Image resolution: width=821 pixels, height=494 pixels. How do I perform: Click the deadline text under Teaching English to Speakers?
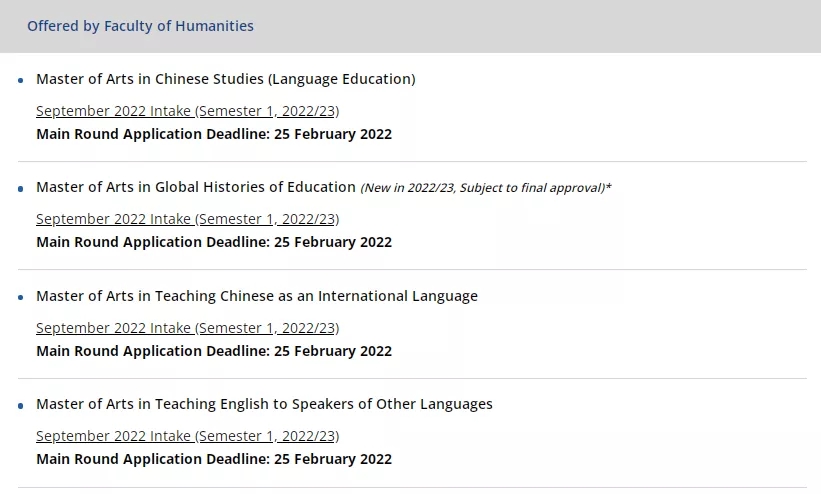point(214,459)
